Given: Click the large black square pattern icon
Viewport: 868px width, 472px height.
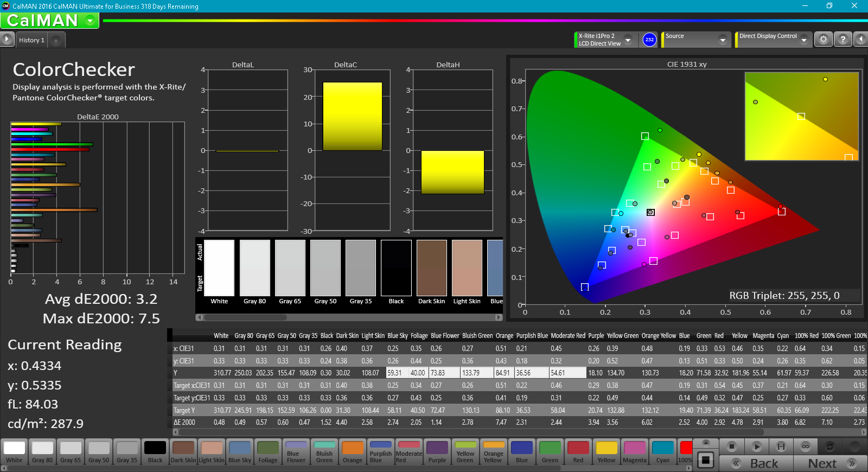Looking at the screenshot, I should point(706,460).
